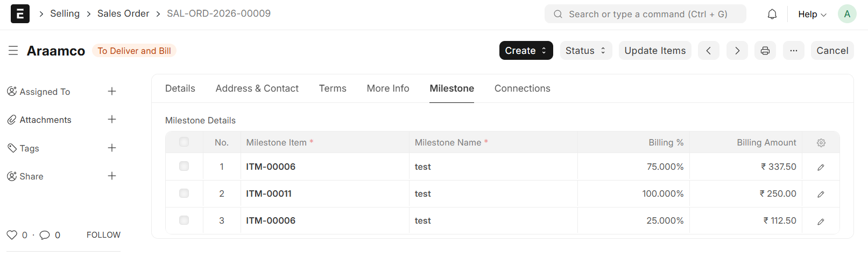The width and height of the screenshot is (868, 256).
Task: Click the ERPNext home logo icon
Action: [x=20, y=14]
